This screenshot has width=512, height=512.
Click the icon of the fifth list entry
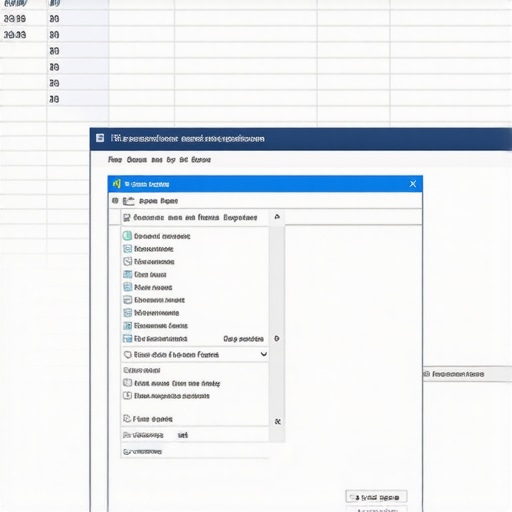pyautogui.click(x=127, y=287)
